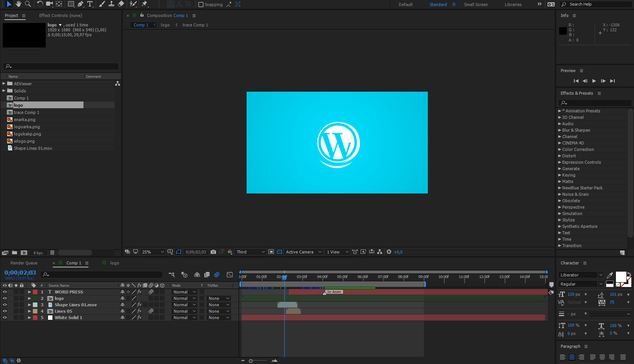634x364 pixels.
Task: Click trace Comp 1 breadcrumb
Action: point(195,25)
